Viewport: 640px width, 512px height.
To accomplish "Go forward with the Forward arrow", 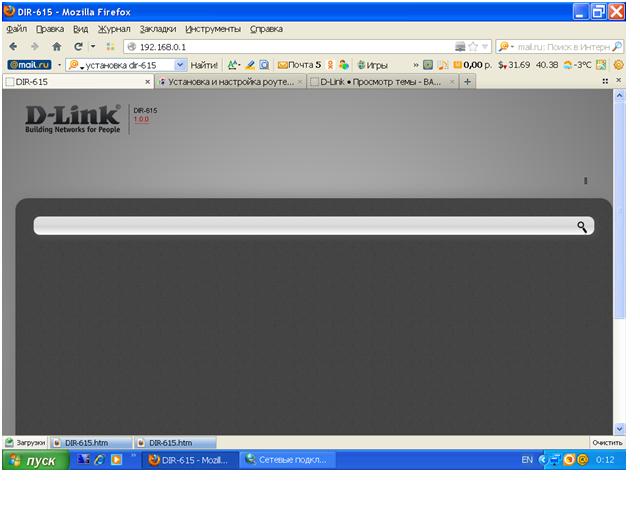I will pyautogui.click(x=35, y=47).
